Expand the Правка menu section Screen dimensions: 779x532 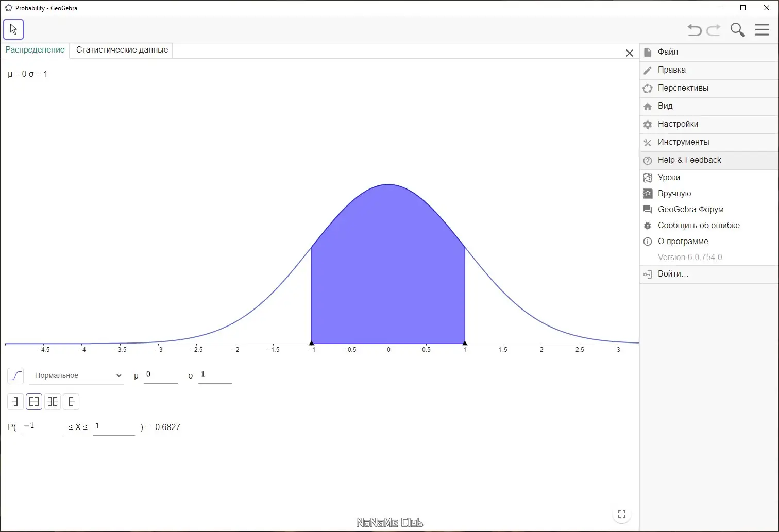[x=709, y=70]
